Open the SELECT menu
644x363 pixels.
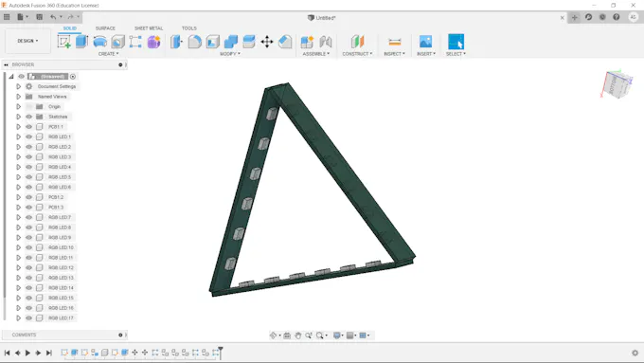[x=456, y=54]
